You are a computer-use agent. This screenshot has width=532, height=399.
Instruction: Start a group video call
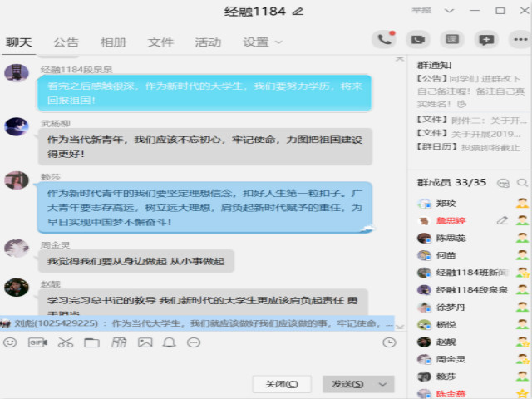(x=418, y=39)
